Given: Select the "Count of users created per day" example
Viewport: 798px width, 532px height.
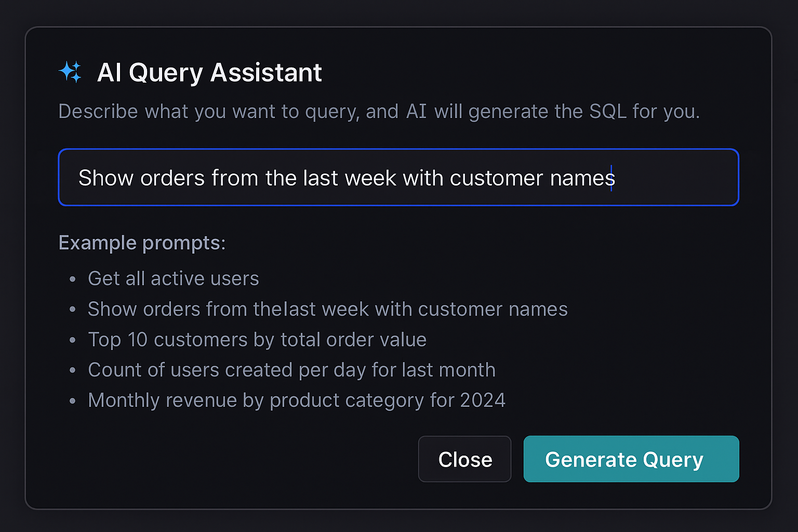Looking at the screenshot, I should coord(291,370).
